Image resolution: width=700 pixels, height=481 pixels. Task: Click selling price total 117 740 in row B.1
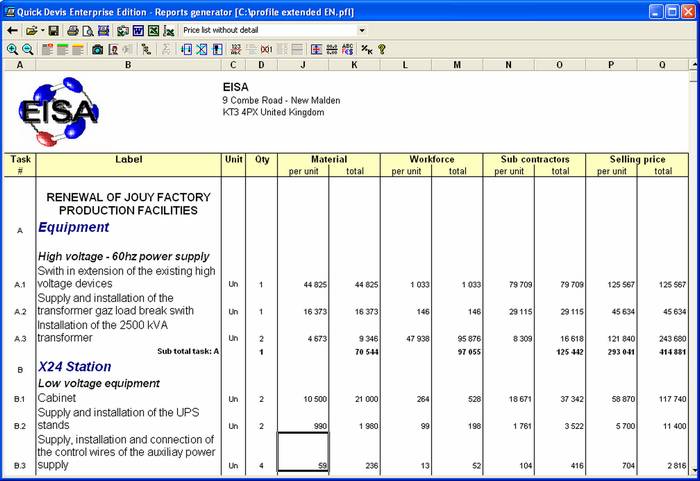click(673, 399)
